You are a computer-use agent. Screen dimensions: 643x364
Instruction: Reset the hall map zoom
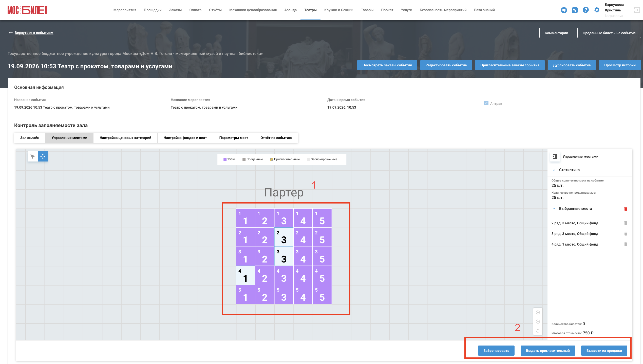[538, 331]
